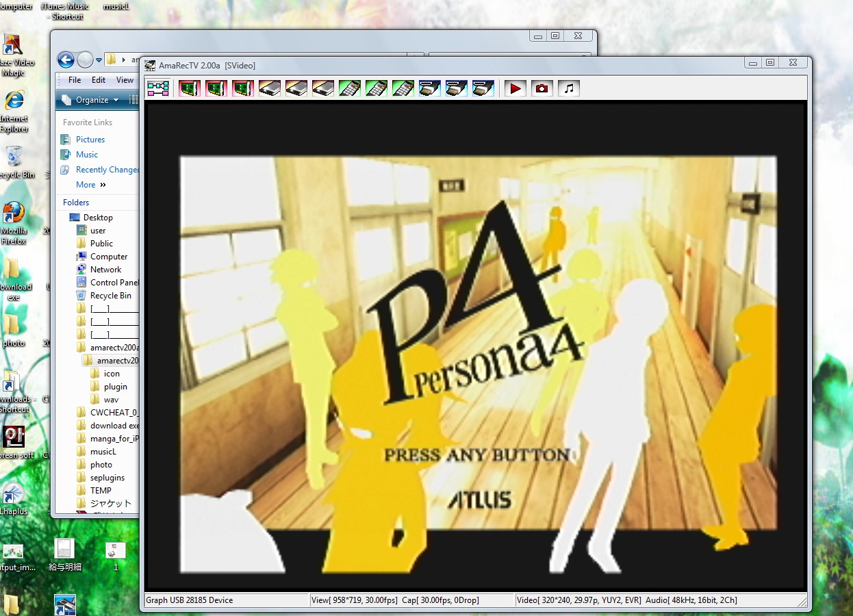The width and height of the screenshot is (853, 616).
Task: Select the second blue cable-connector preset icon
Action: tap(457, 88)
